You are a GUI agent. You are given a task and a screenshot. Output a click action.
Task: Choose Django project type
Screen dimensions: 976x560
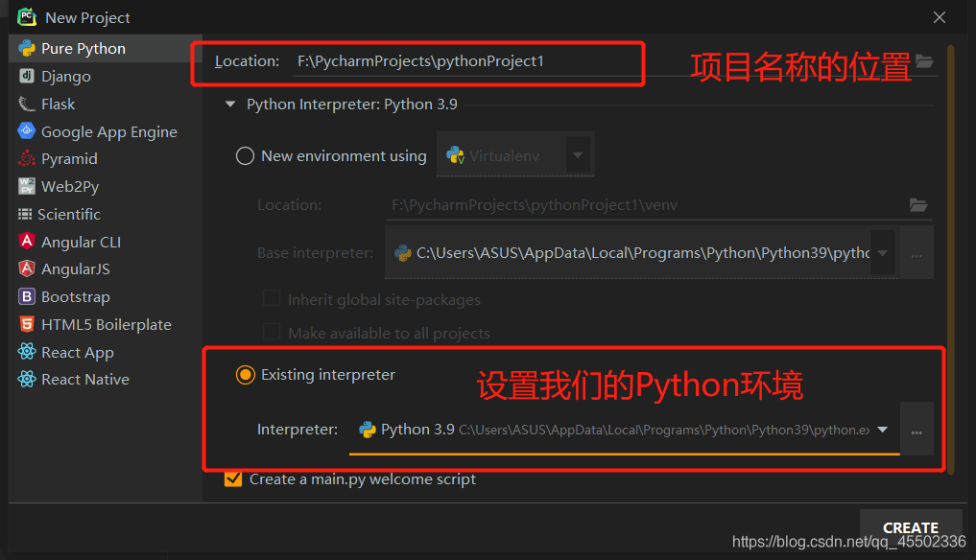106,76
